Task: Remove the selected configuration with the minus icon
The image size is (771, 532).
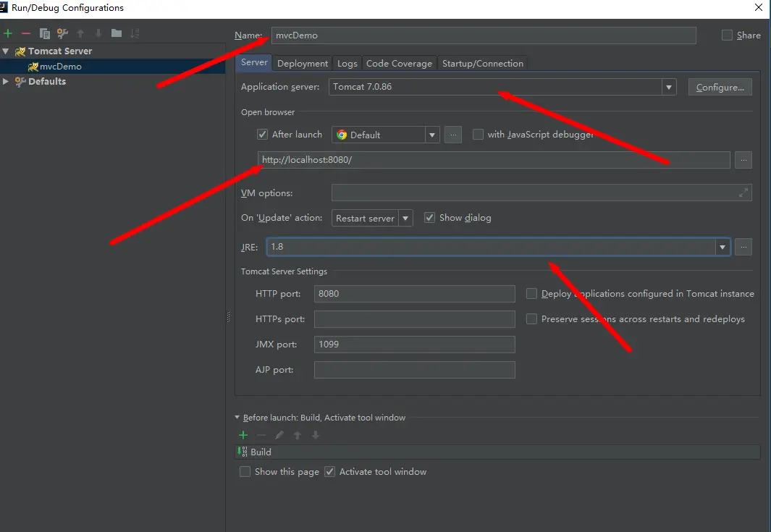Action: [26, 33]
